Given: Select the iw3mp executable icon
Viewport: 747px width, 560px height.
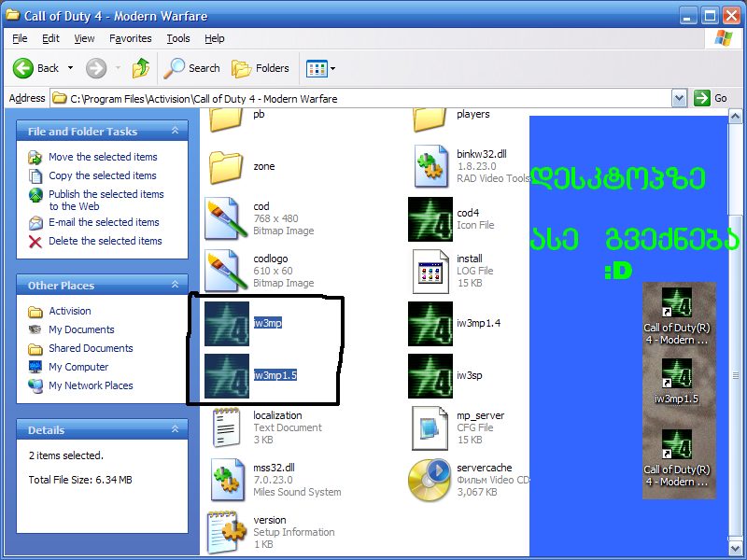Looking at the screenshot, I should pyautogui.click(x=227, y=324).
